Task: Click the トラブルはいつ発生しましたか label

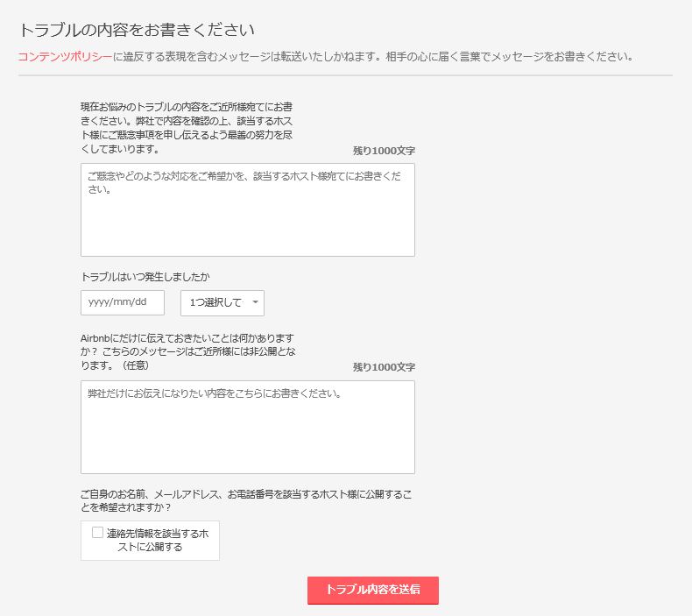Action: pos(145,277)
